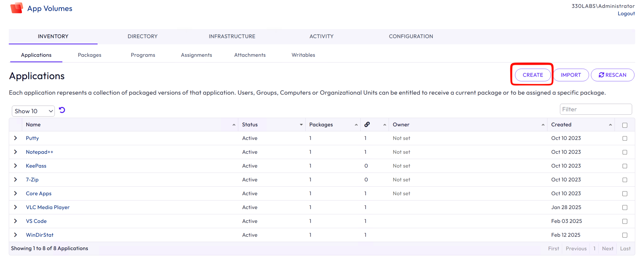Open the 7-Zip application link
Viewport: 644px width, 257px height.
[x=32, y=180]
